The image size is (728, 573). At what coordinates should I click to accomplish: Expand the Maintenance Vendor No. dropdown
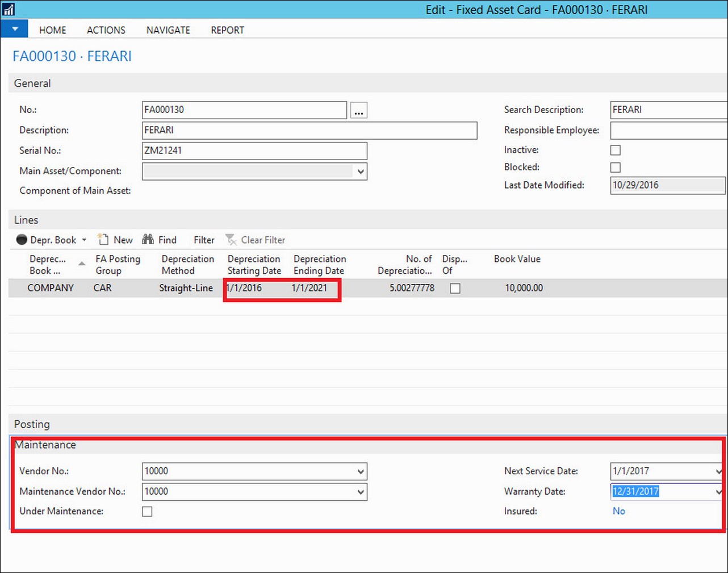pos(361,492)
